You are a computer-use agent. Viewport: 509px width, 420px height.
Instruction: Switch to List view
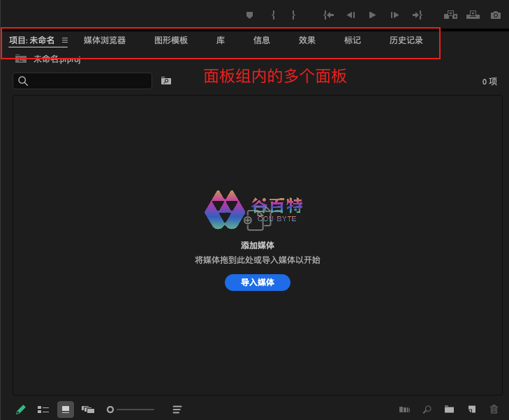(x=43, y=410)
